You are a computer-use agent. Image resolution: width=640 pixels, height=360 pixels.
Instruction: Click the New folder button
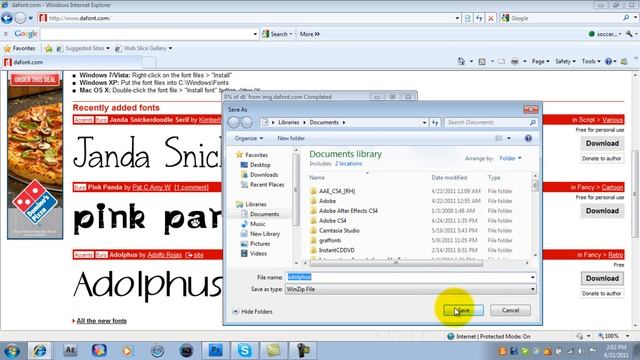point(291,138)
